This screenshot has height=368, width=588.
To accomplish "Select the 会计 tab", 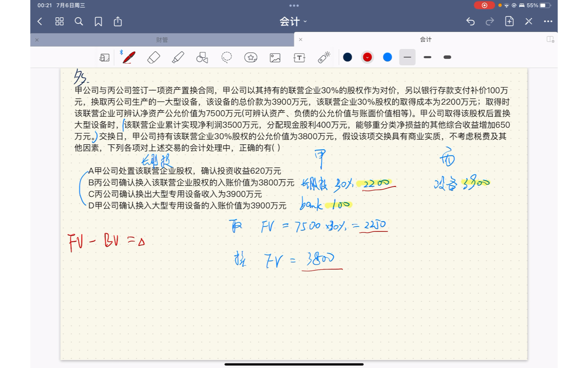I will [426, 40].
